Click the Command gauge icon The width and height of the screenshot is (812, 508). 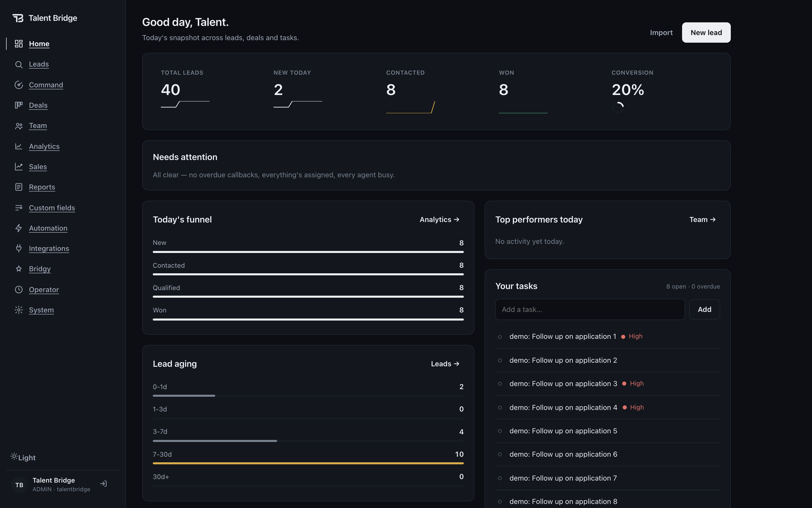point(19,85)
